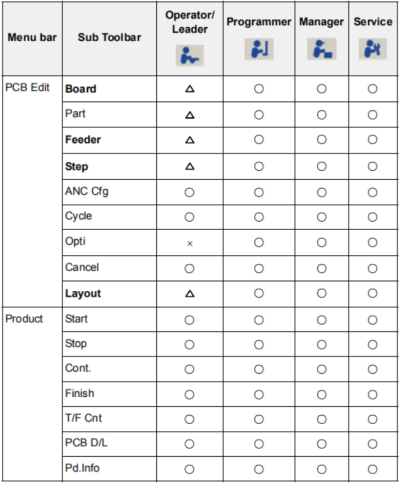
Task: Click the Sub Toolbar column header
Action: (x=109, y=37)
